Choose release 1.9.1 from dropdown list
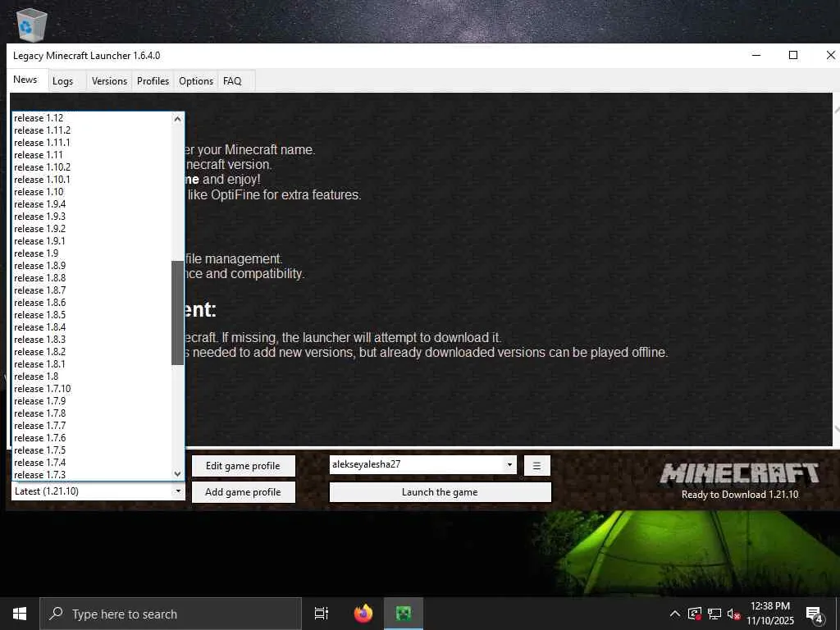 point(92,241)
